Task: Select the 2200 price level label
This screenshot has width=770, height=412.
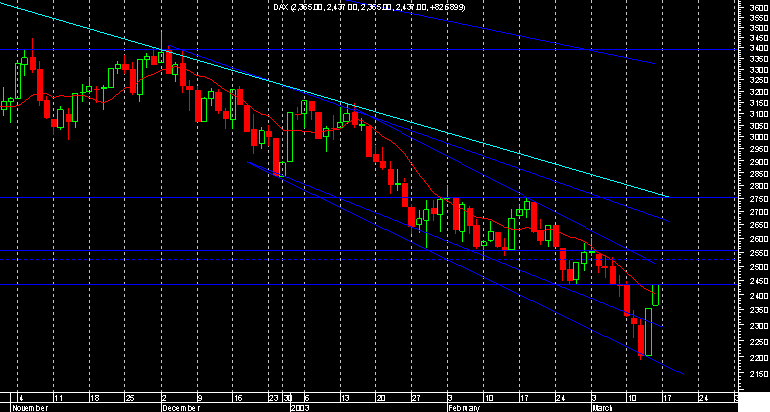Action: tap(759, 358)
